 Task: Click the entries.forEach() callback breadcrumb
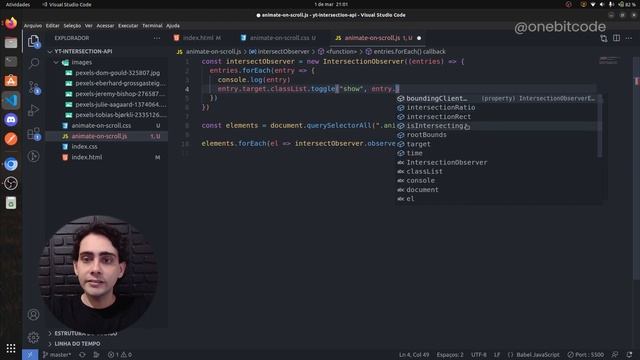[405, 52]
